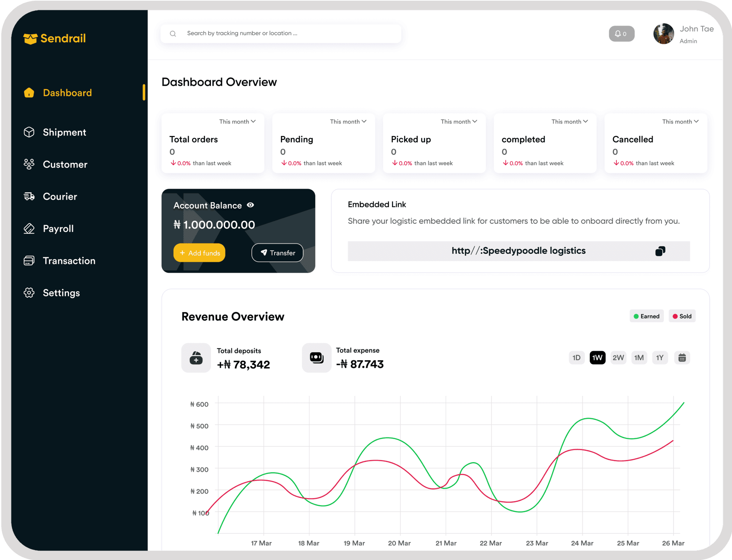Click the Add funds button
Viewport: 732px width, 560px height.
[199, 253]
